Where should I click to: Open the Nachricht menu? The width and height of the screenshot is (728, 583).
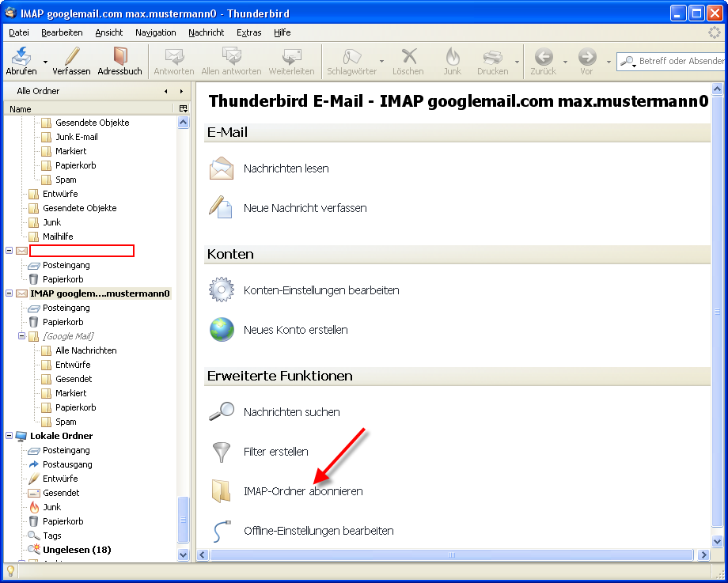[207, 32]
